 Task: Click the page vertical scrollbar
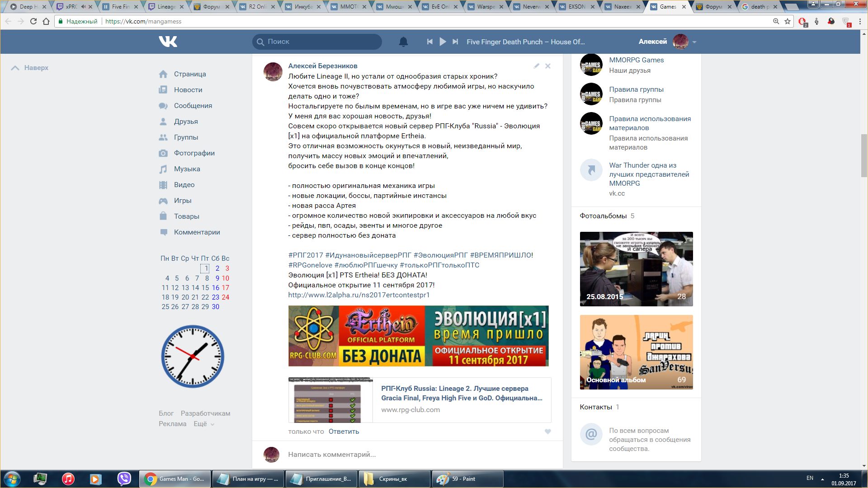pyautogui.click(x=864, y=156)
